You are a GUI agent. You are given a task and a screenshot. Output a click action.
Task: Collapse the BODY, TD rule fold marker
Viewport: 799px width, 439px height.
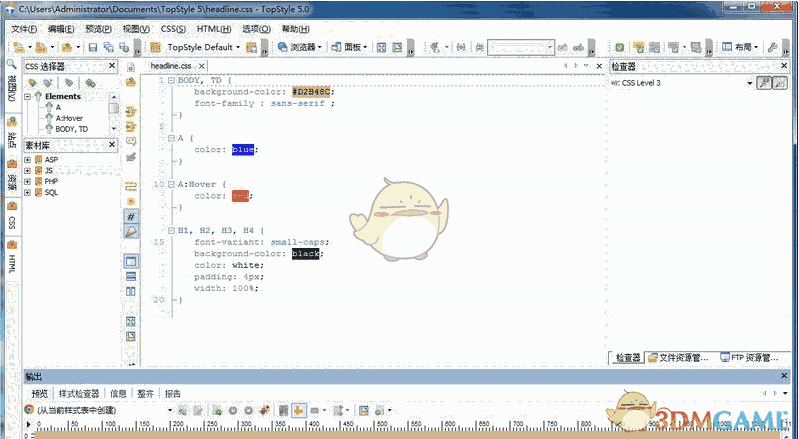[x=171, y=79]
